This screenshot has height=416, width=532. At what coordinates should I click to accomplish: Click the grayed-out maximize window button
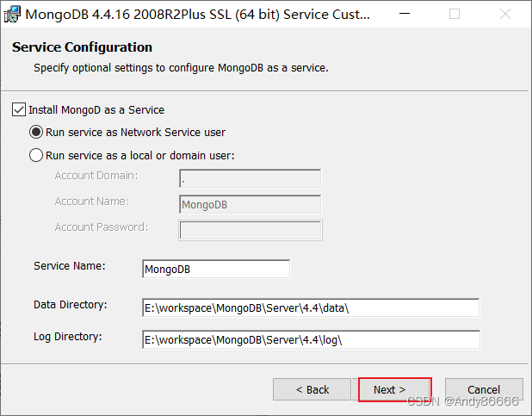(455, 15)
